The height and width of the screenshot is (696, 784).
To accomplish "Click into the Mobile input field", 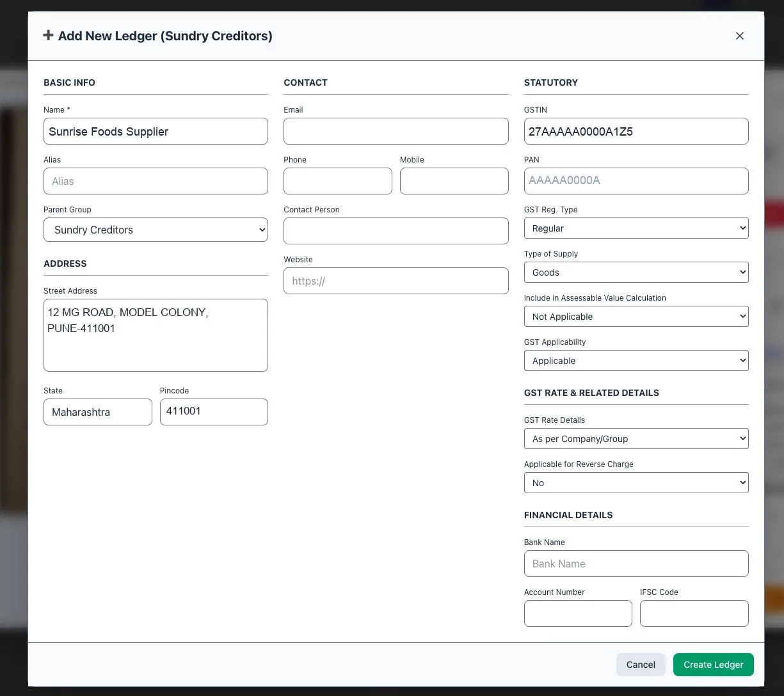I will [454, 181].
